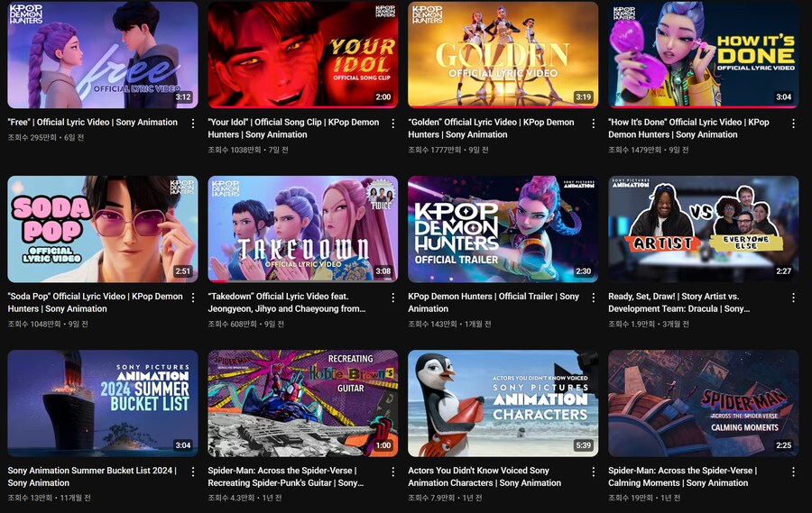Open more options for Summer Bucket List video
This screenshot has height=513, width=812.
[193, 472]
